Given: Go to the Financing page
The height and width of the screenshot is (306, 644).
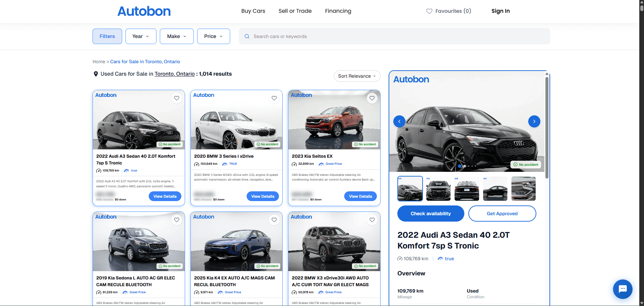Looking at the screenshot, I should coord(338,11).
